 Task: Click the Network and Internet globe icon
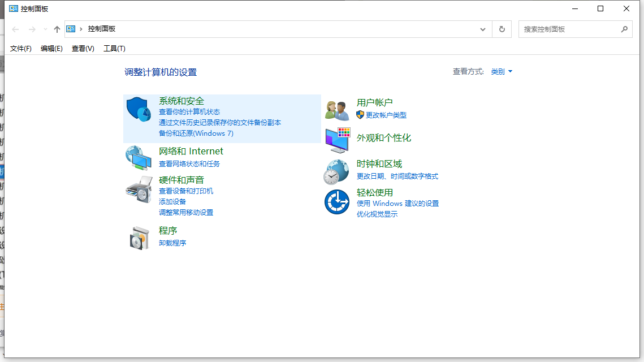(139, 158)
